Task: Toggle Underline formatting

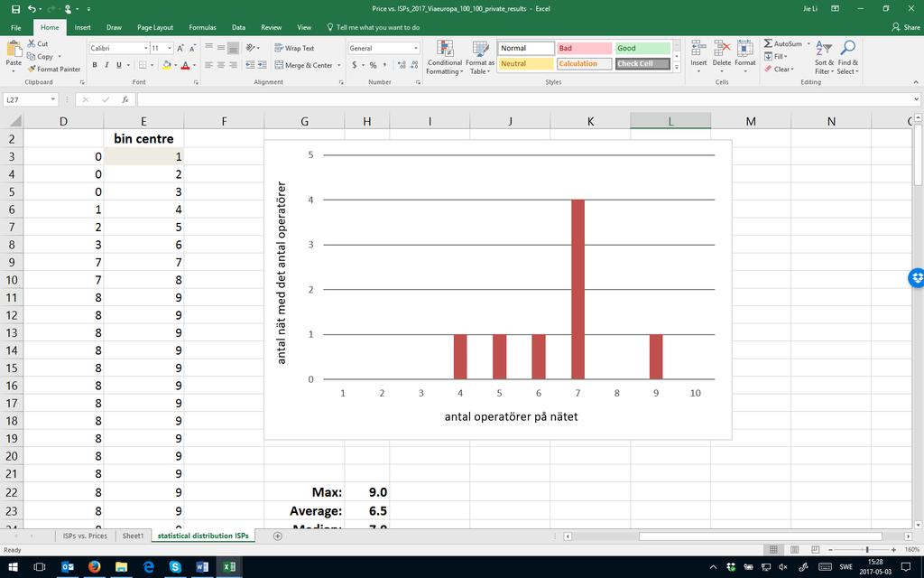Action: point(119,65)
